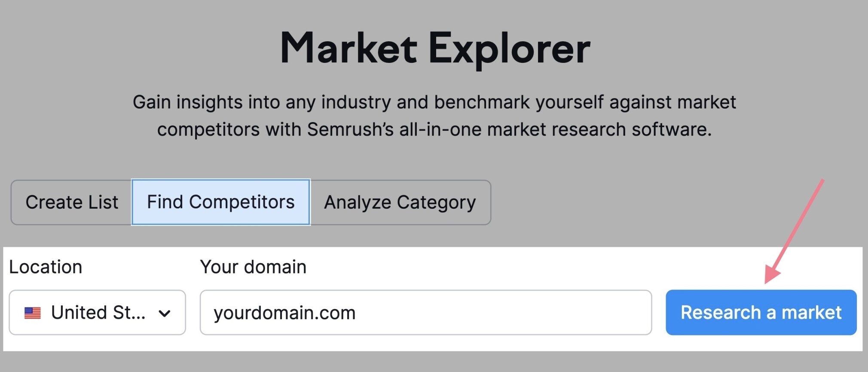Image resolution: width=868 pixels, height=372 pixels.
Task: Focus the Your domain input field
Action: (x=426, y=313)
